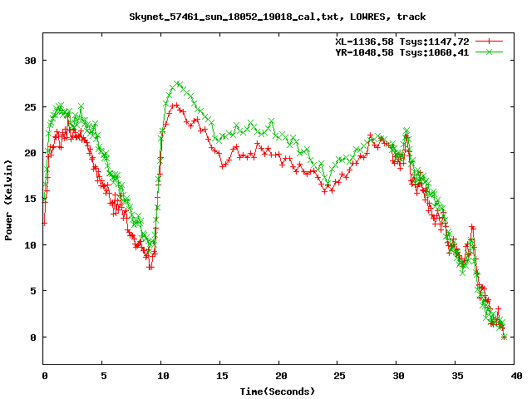Click y-axis tick label 30

click(30, 61)
